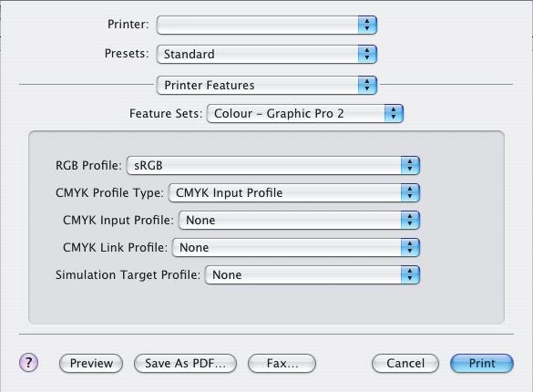This screenshot has height=392, width=533.
Task: Click the blue arrows beside Printer Features
Action: (x=367, y=85)
